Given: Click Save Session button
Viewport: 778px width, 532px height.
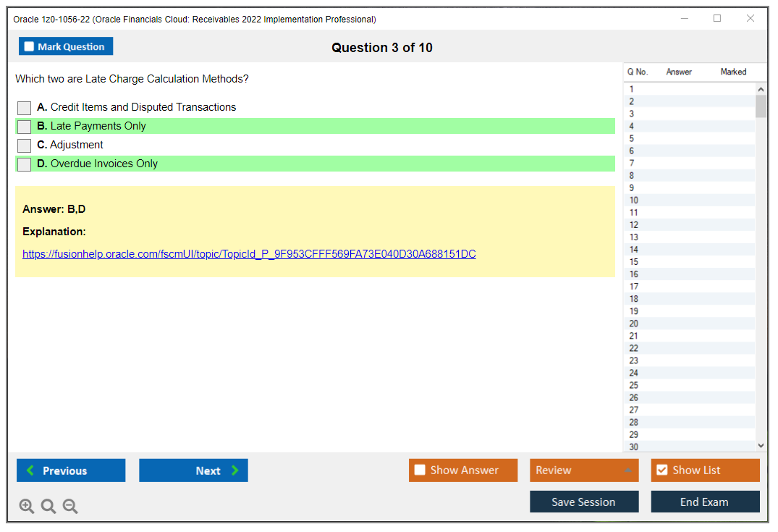Looking at the screenshot, I should tap(584, 502).
